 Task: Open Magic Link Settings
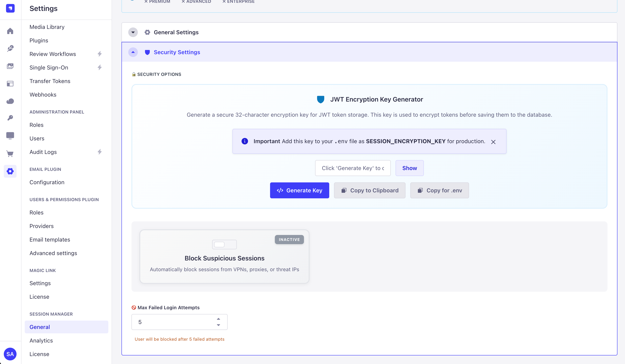tap(40, 283)
